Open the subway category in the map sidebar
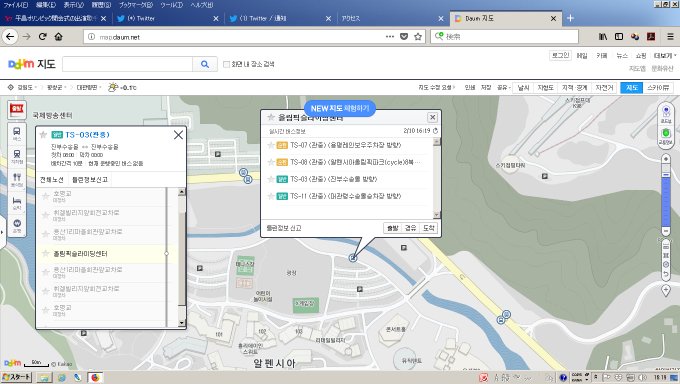The image size is (680, 384). click(16, 156)
